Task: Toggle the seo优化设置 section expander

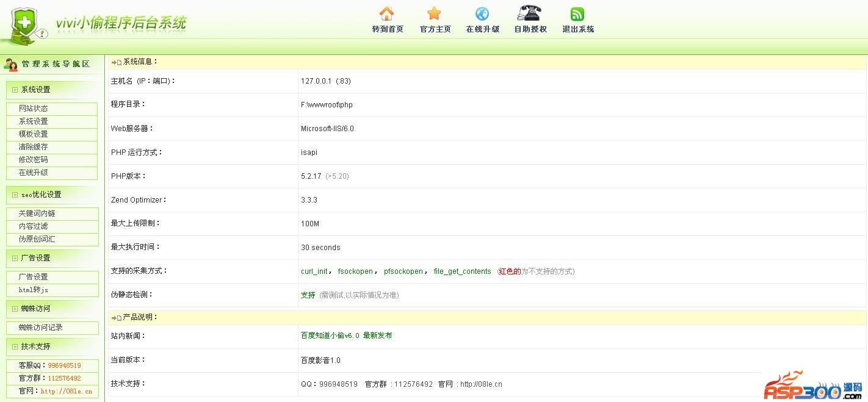Action: coord(15,195)
